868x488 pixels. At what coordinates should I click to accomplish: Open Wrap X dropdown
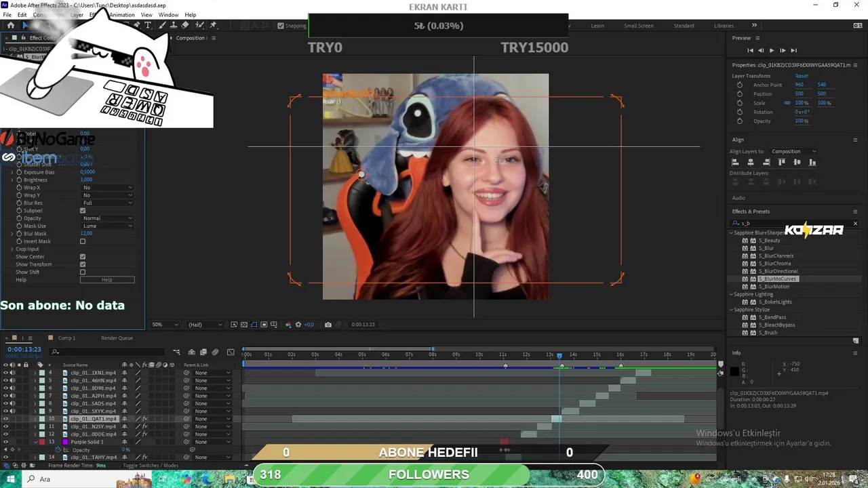[x=108, y=188]
